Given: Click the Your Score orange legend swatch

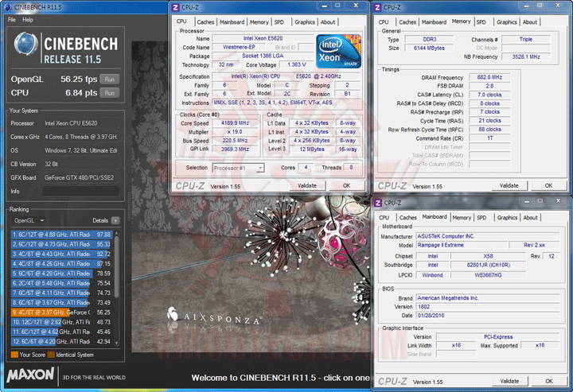Looking at the screenshot, I should tap(14, 355).
